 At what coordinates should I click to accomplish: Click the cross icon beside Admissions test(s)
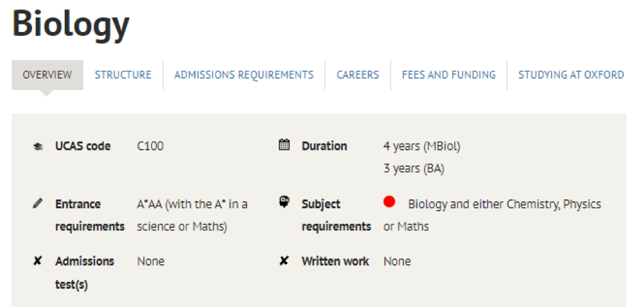37,261
